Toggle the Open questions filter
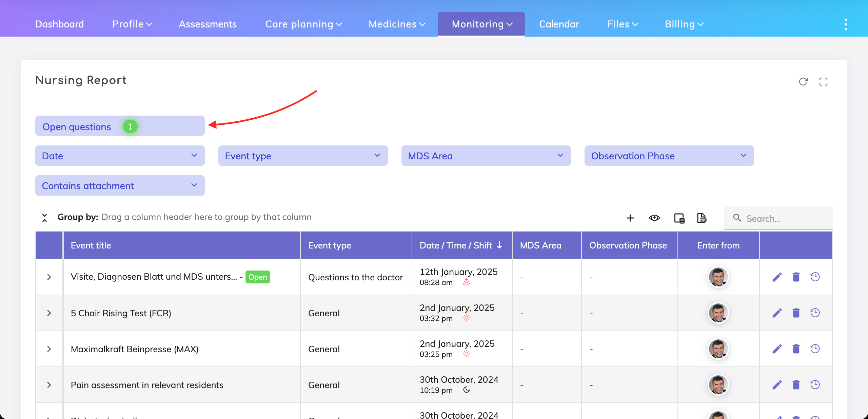Image resolution: width=868 pixels, height=419 pixels. point(120,126)
